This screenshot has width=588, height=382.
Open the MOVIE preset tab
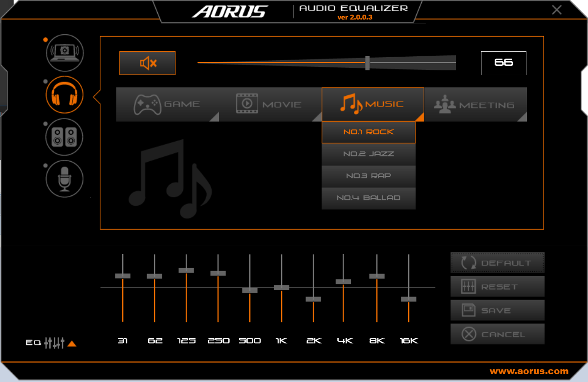270,104
